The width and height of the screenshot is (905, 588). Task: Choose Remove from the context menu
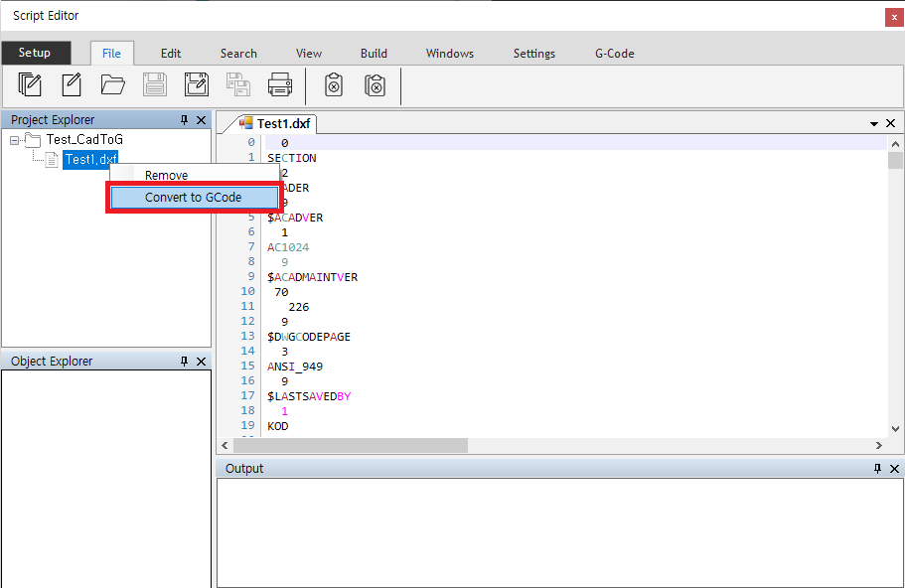coord(166,176)
